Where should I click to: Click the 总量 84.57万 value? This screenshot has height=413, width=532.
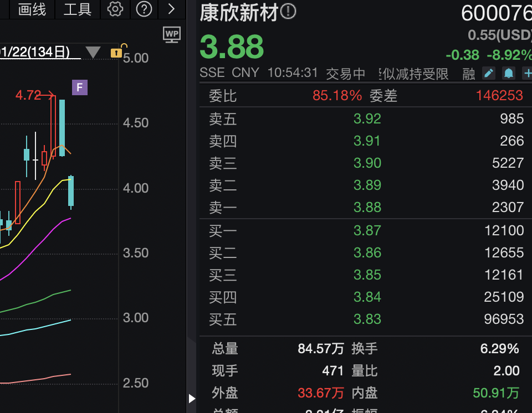[x=321, y=349]
